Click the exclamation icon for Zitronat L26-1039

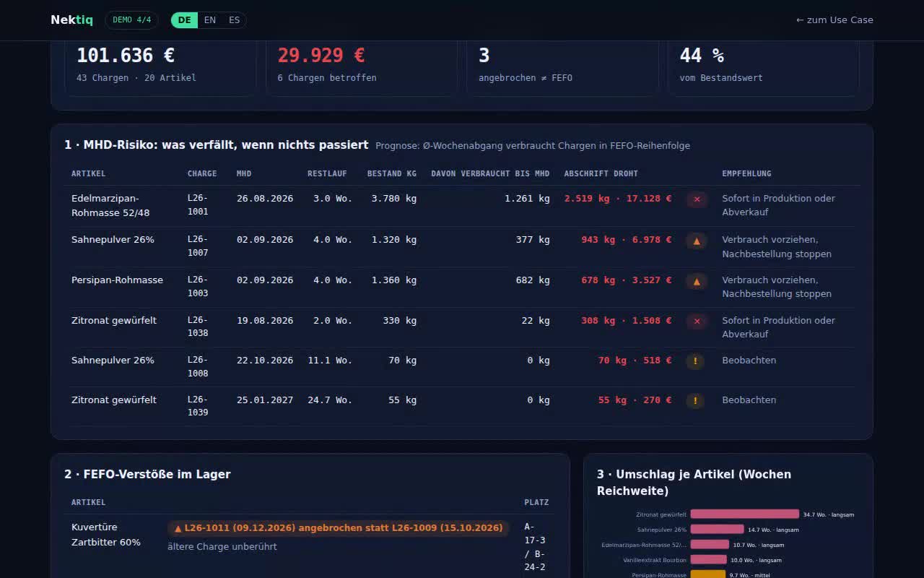point(695,401)
